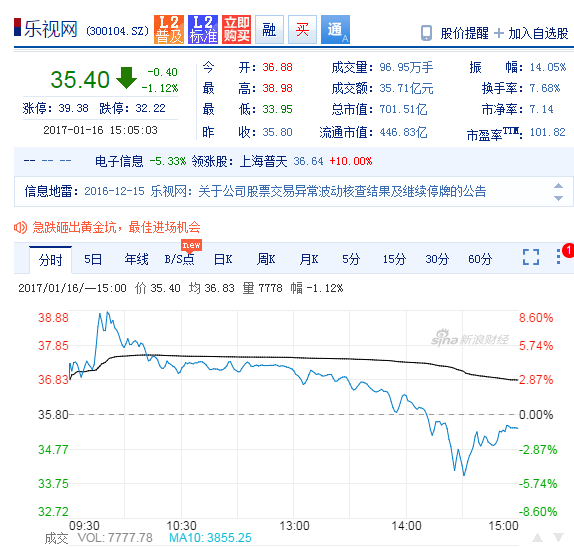
Task: Click the 通 blue icon
Action: (x=335, y=30)
